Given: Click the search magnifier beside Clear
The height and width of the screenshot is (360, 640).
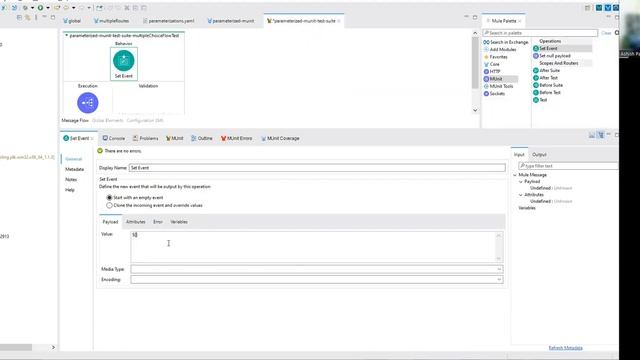Looking at the screenshot, I should (x=617, y=33).
